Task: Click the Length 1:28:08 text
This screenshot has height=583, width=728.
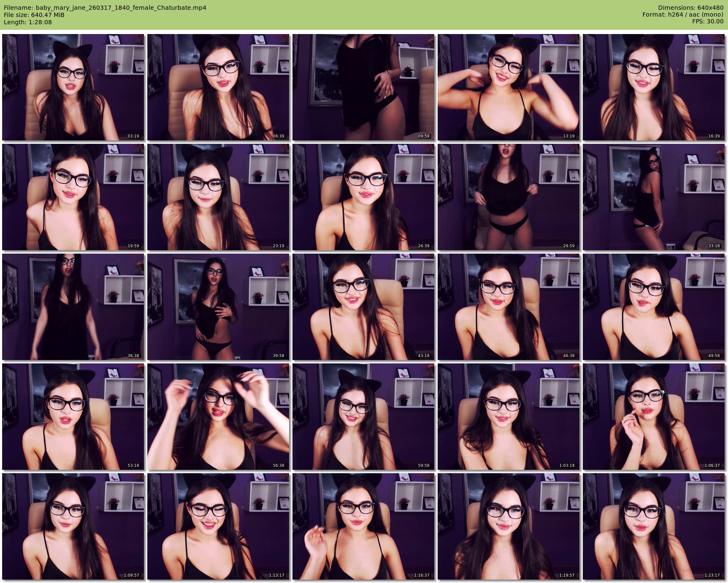Action: (28, 22)
